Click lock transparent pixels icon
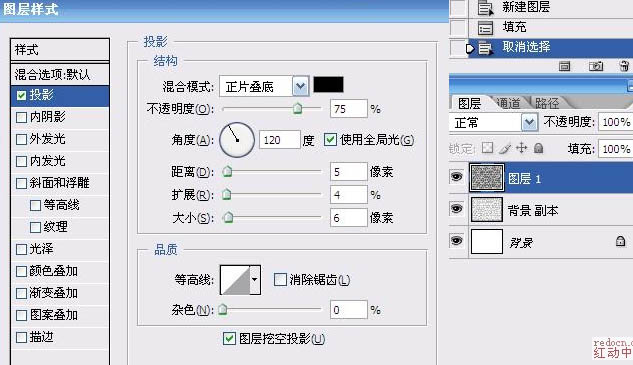Screen dimensions: 633x365 [x=488, y=148]
